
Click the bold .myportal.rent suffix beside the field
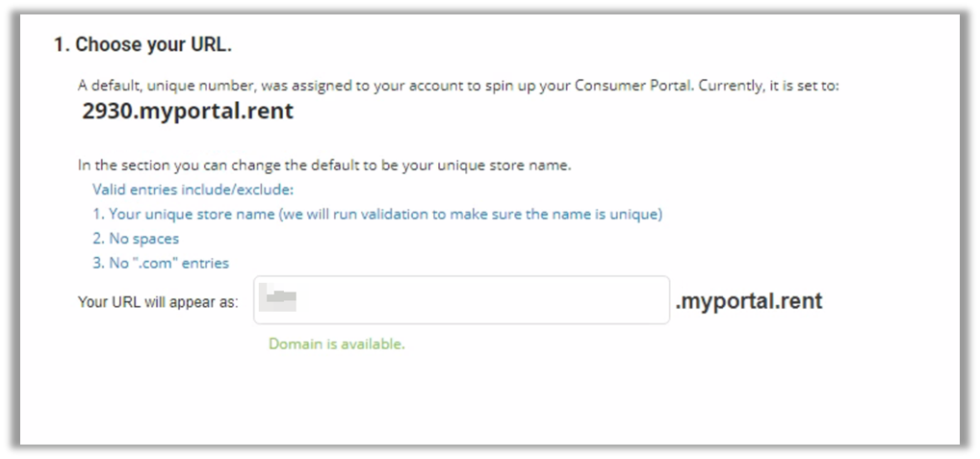click(749, 301)
